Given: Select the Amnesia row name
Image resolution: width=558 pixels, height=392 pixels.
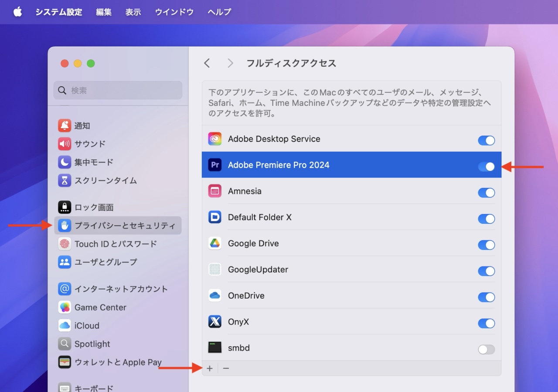Looking at the screenshot, I should [x=245, y=191].
